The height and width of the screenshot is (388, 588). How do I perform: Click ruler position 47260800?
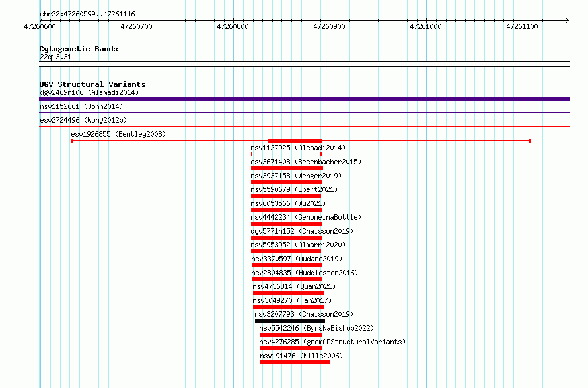coord(233,26)
